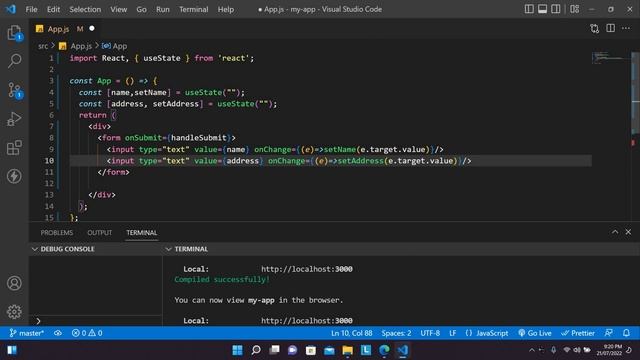The height and width of the screenshot is (360, 640).
Task: Switch to the Problems panel tab
Action: point(57,233)
